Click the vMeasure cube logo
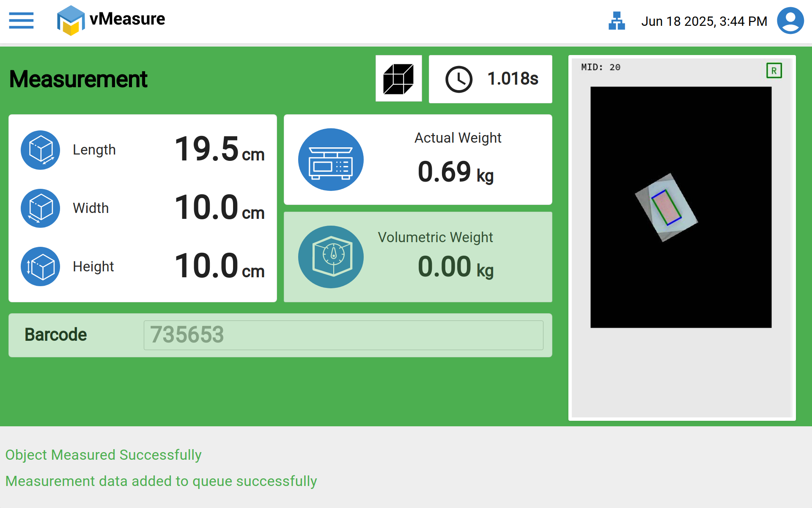 coord(71,20)
